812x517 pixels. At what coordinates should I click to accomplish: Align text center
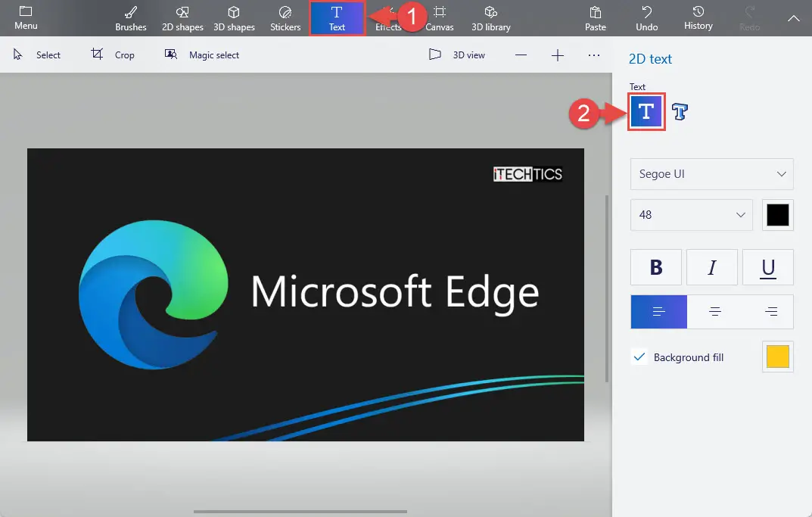[x=714, y=312]
